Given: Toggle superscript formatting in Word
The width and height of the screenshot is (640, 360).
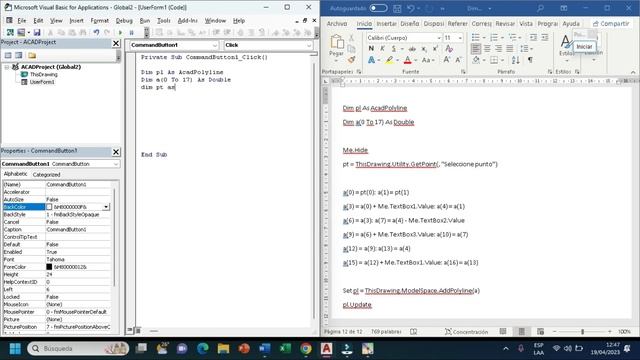Looking at the screenshot, I should tap(435, 49).
